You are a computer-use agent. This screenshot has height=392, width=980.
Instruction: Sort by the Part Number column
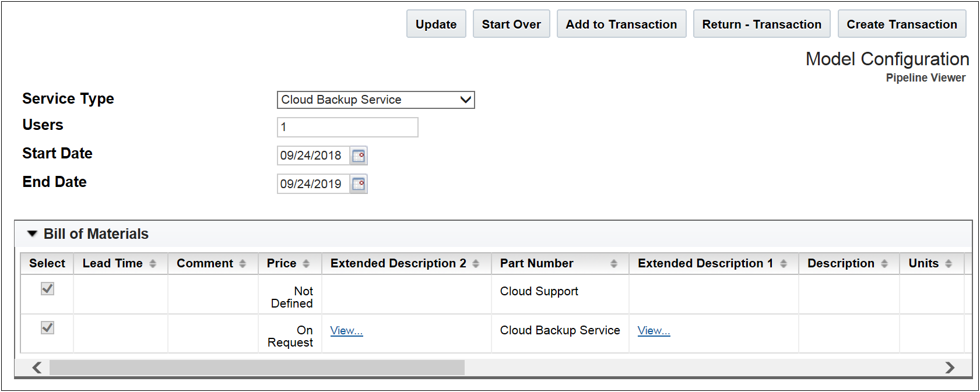(614, 264)
